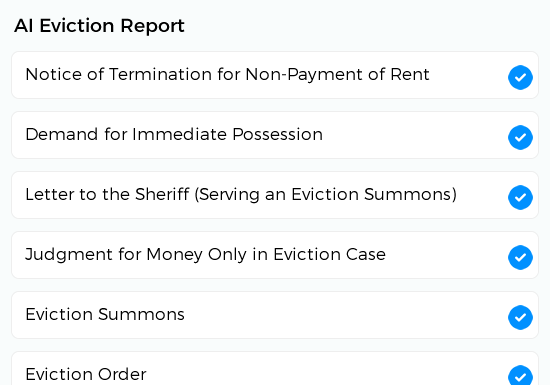The height and width of the screenshot is (385, 550).
Task: Select Judgment for Money Only in Eviction Case
Action: (206, 255)
